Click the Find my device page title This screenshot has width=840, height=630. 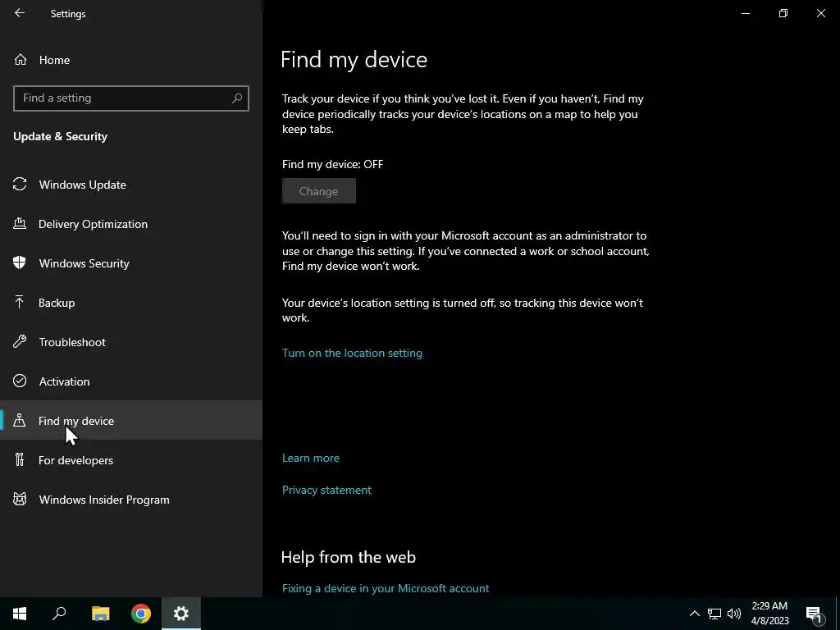pos(354,59)
